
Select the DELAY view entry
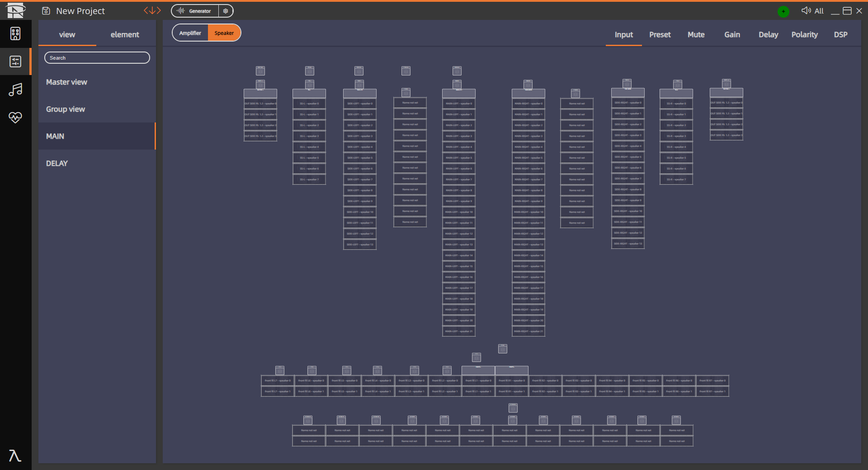(x=57, y=164)
